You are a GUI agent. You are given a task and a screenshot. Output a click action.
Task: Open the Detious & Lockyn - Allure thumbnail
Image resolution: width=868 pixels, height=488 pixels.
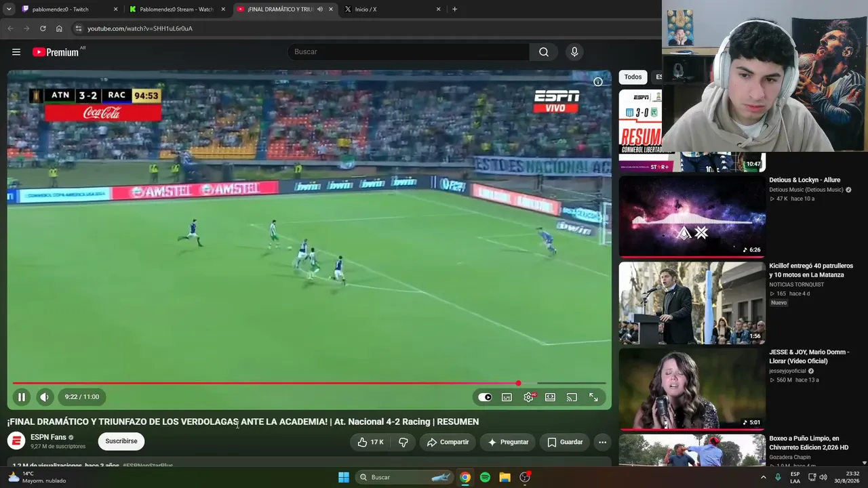(692, 217)
